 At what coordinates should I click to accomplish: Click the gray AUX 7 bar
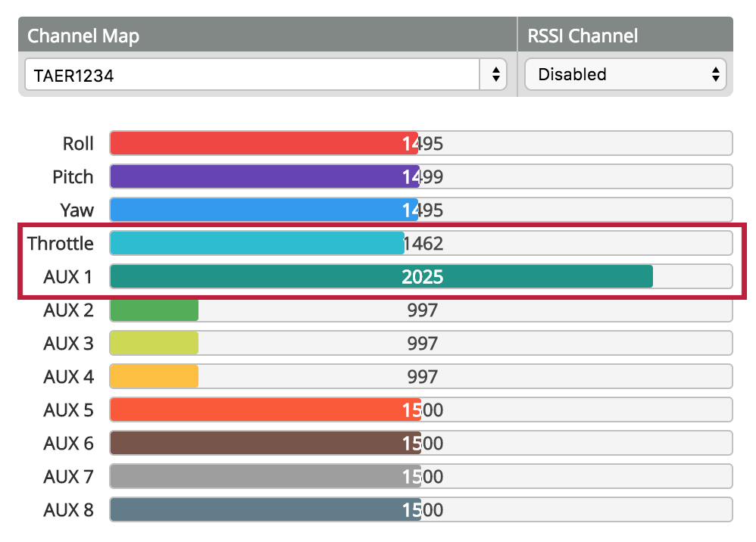pyautogui.click(x=264, y=476)
